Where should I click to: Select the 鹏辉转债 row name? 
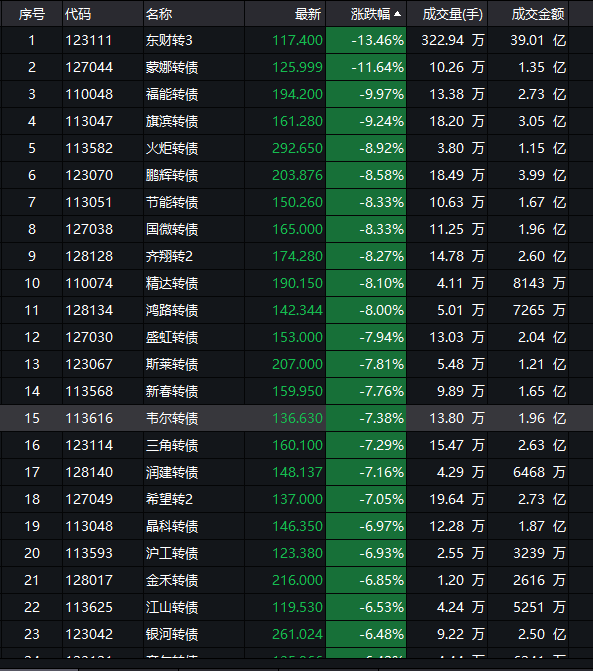click(x=172, y=175)
